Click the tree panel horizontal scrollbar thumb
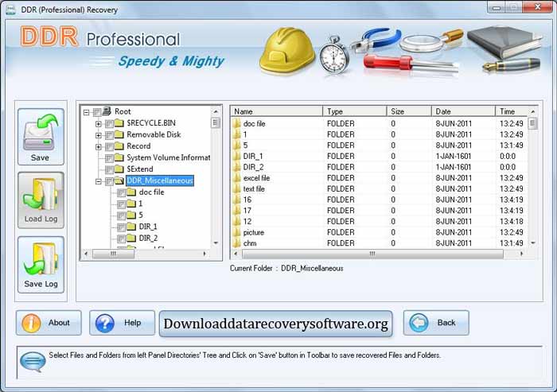The width and height of the screenshot is (557, 392). pyautogui.click(x=113, y=254)
